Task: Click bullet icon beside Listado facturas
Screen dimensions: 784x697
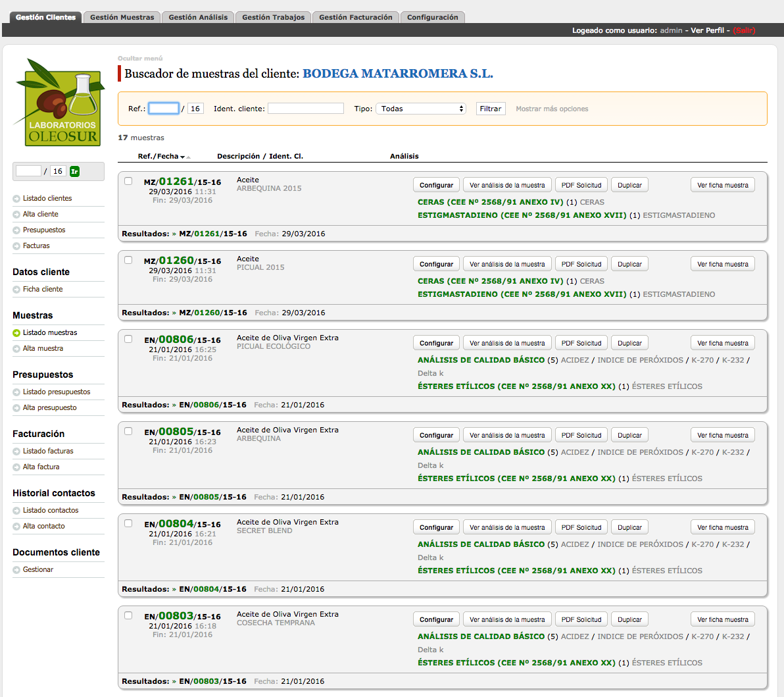Action: click(x=16, y=452)
